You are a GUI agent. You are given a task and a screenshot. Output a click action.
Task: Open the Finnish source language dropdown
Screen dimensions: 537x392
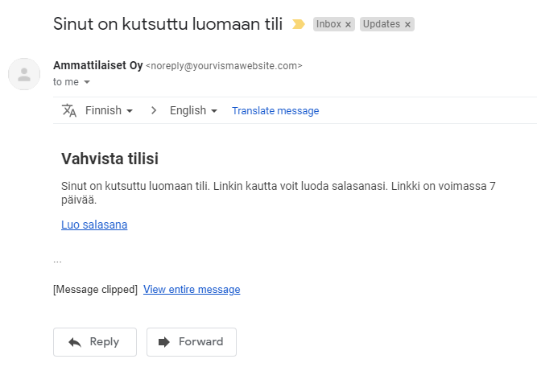point(109,110)
